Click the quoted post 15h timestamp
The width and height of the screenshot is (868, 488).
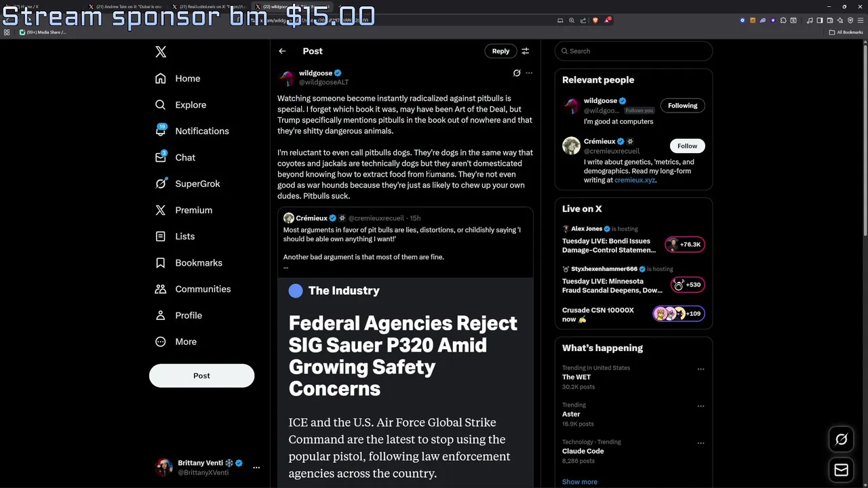pyautogui.click(x=415, y=218)
